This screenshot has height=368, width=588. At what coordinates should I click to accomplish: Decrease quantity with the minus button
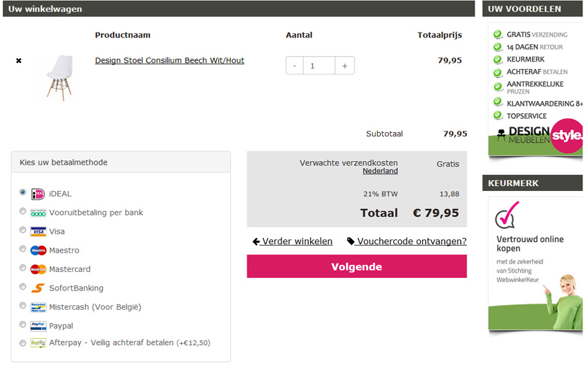pyautogui.click(x=295, y=66)
